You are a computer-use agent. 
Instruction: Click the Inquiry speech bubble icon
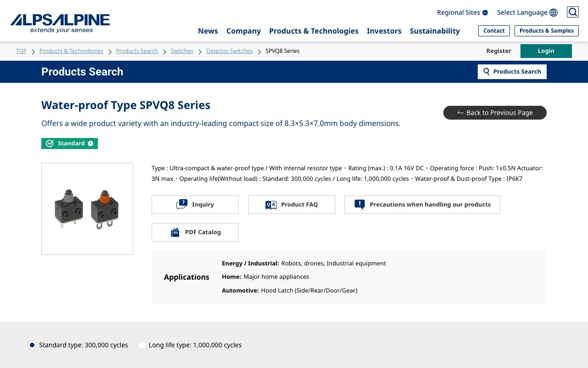182,205
